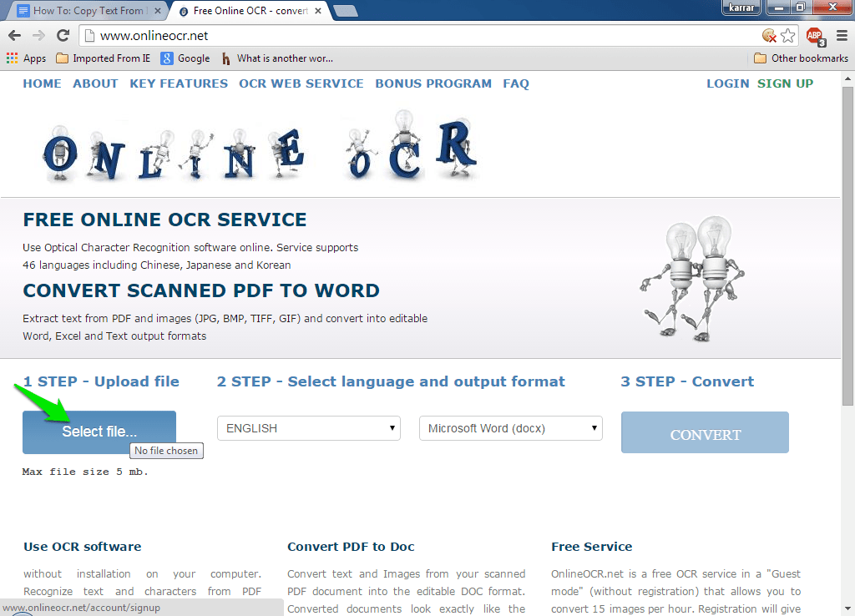Expand the Microsoft Word (docx) format dropdown
855x616 pixels.
[510, 428]
